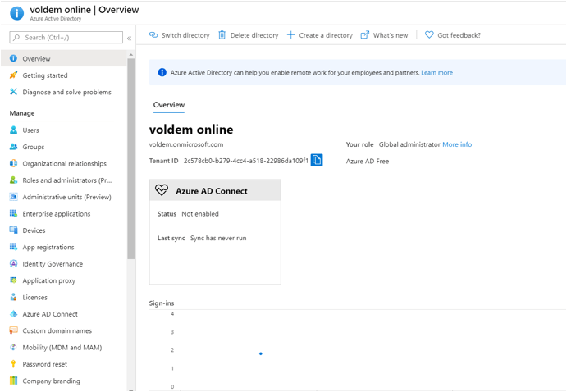
Task: Click the What's new external link icon
Action: point(365,35)
